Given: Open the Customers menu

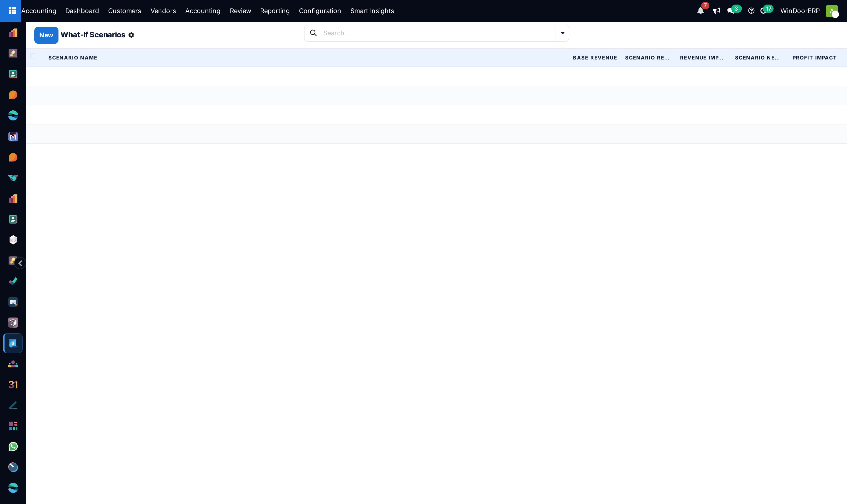Looking at the screenshot, I should pyautogui.click(x=124, y=11).
